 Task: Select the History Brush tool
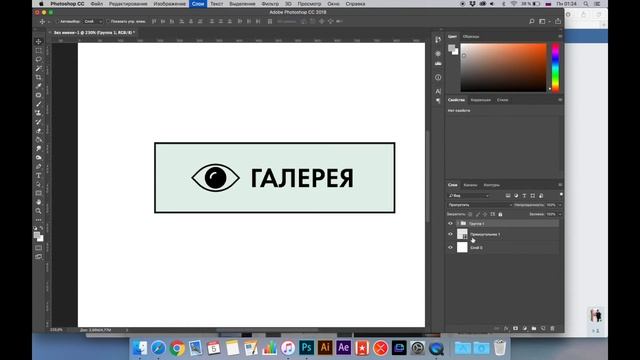(x=39, y=122)
